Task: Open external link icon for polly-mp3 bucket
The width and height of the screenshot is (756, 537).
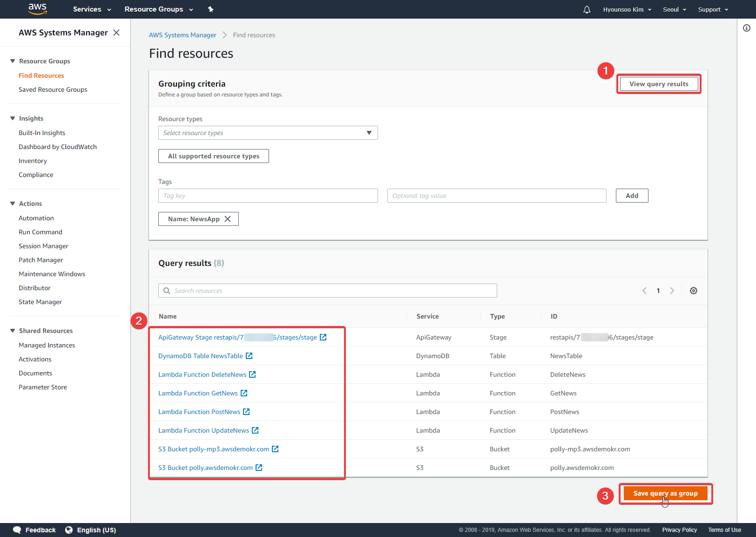Action: [275, 449]
